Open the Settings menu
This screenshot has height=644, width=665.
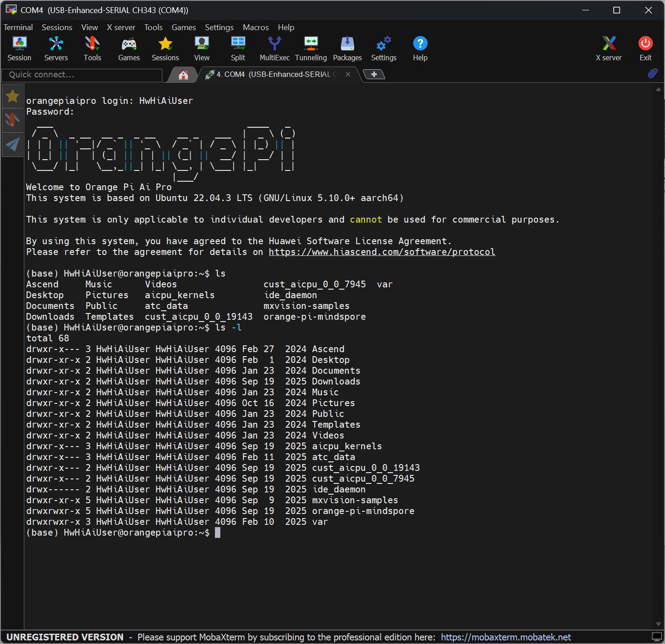219,27
